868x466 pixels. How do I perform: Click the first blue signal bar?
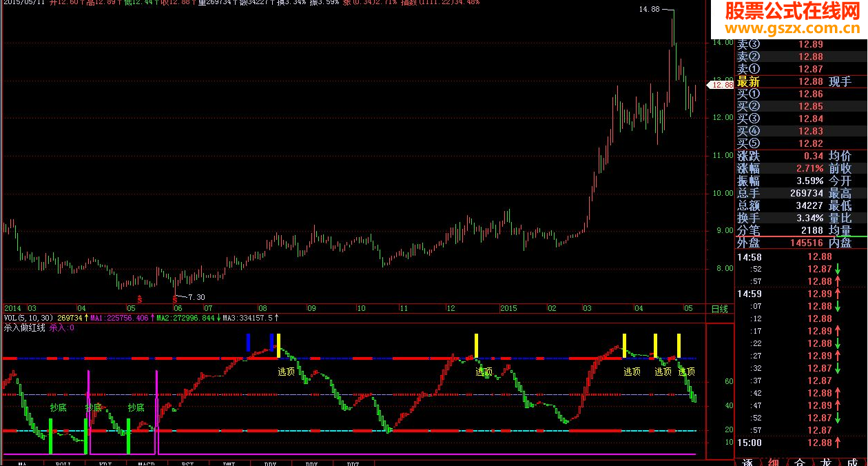point(248,342)
